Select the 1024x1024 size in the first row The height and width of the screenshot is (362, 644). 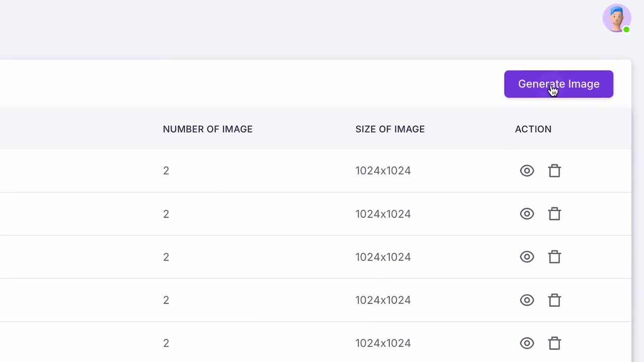(x=383, y=171)
